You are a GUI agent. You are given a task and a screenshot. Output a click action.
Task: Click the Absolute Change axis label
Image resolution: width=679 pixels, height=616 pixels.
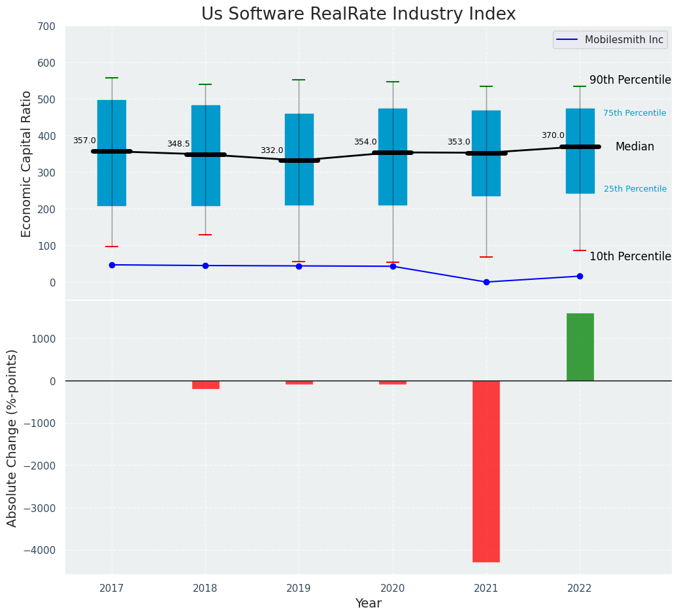click(x=12, y=437)
